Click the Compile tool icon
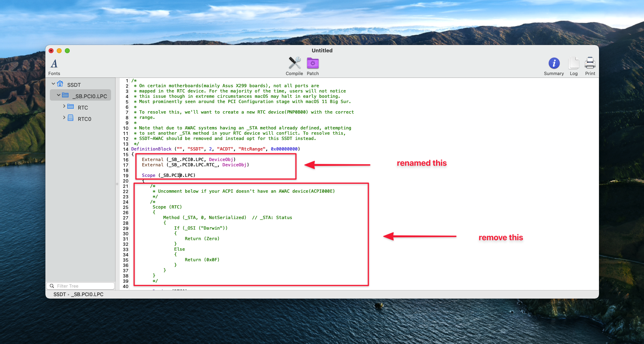The image size is (644, 344). [x=294, y=63]
